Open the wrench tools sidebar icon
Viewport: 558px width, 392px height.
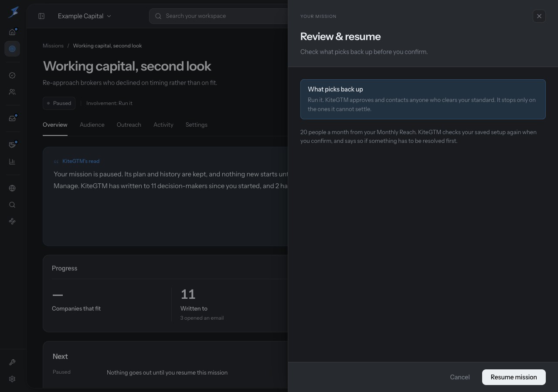[x=12, y=362]
